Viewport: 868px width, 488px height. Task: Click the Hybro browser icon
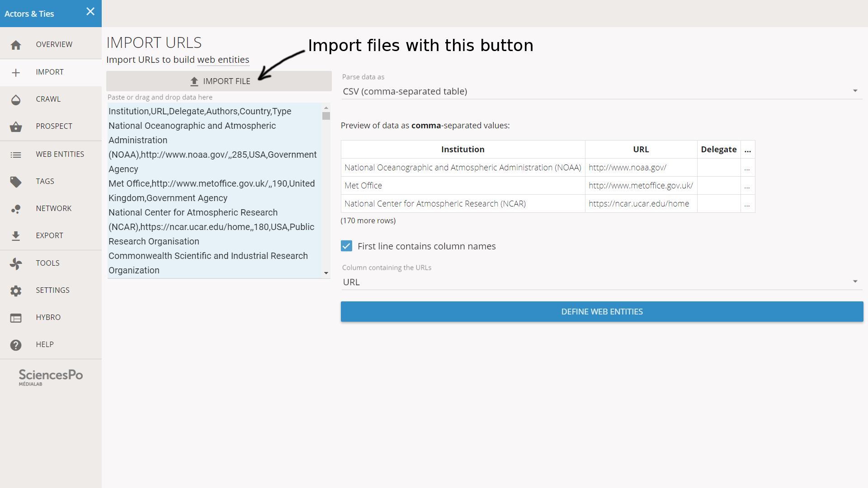[x=16, y=318]
